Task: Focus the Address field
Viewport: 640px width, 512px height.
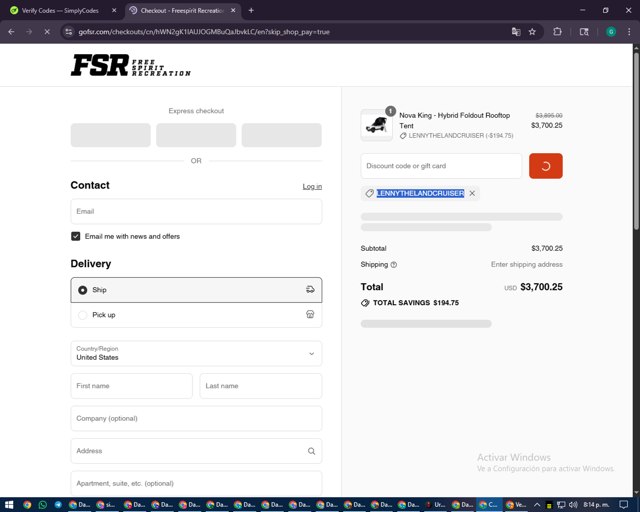Action: 196,451
